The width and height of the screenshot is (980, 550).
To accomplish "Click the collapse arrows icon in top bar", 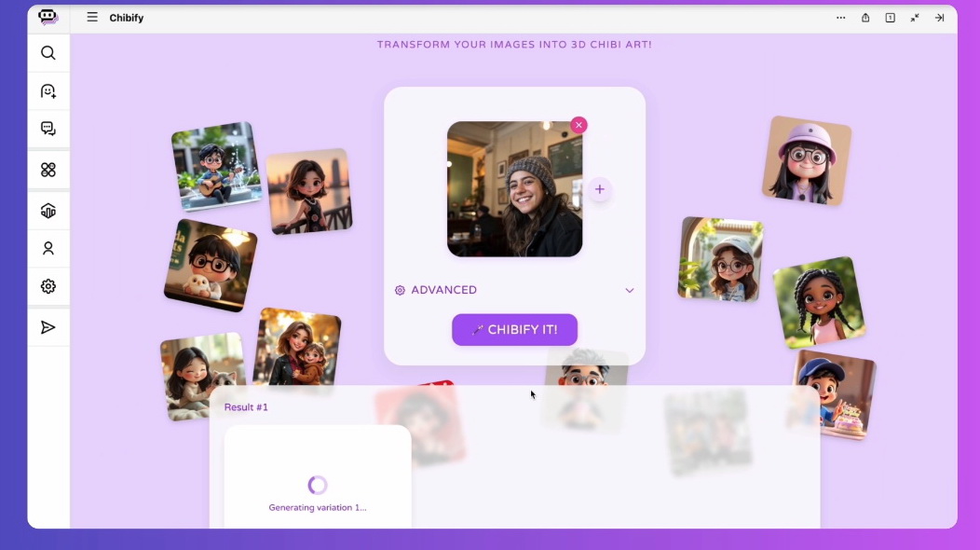I will coord(915,18).
